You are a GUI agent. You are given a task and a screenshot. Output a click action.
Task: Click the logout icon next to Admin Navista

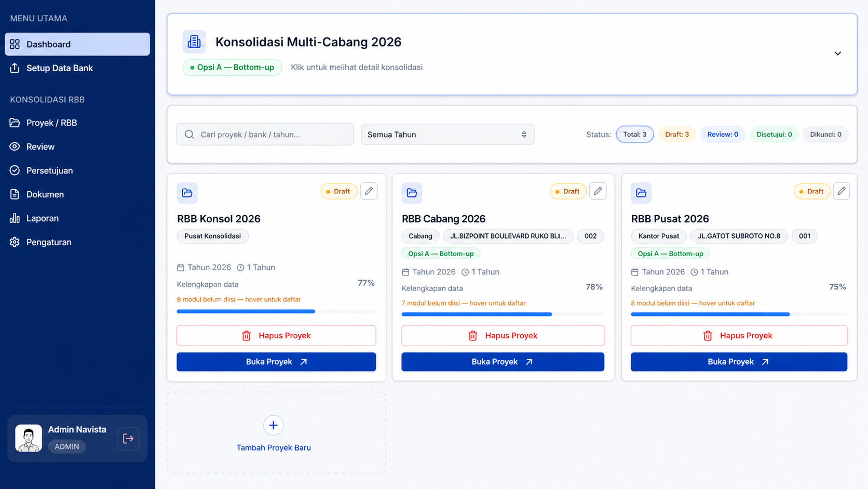point(128,439)
